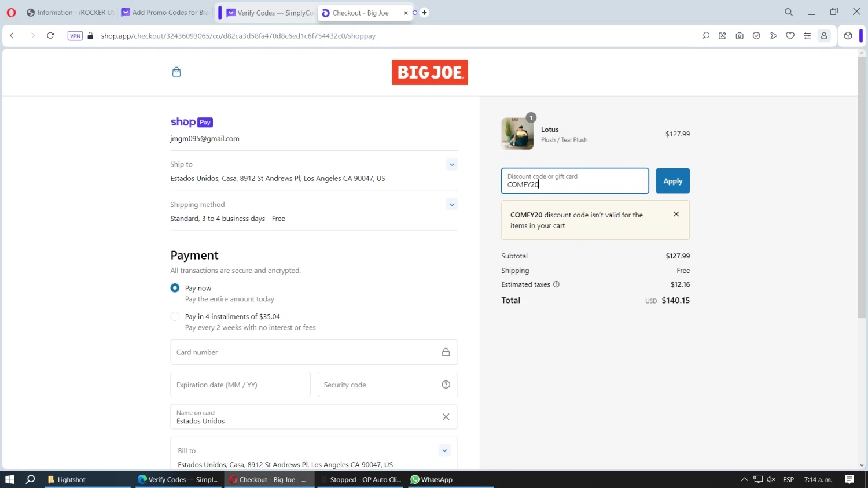This screenshot has height=488, width=868.
Task: Show hidden system tray icons
Action: pyautogui.click(x=744, y=479)
